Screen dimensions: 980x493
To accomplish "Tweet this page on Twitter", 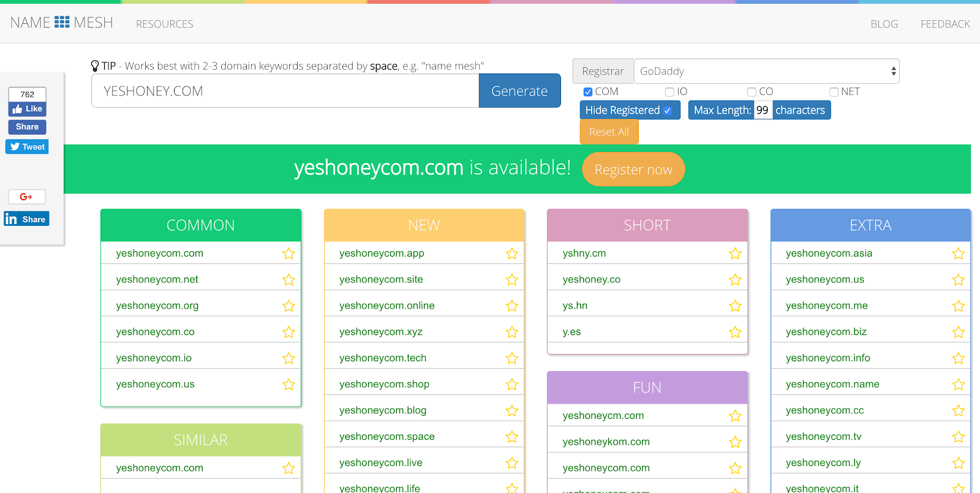I will 28,147.
